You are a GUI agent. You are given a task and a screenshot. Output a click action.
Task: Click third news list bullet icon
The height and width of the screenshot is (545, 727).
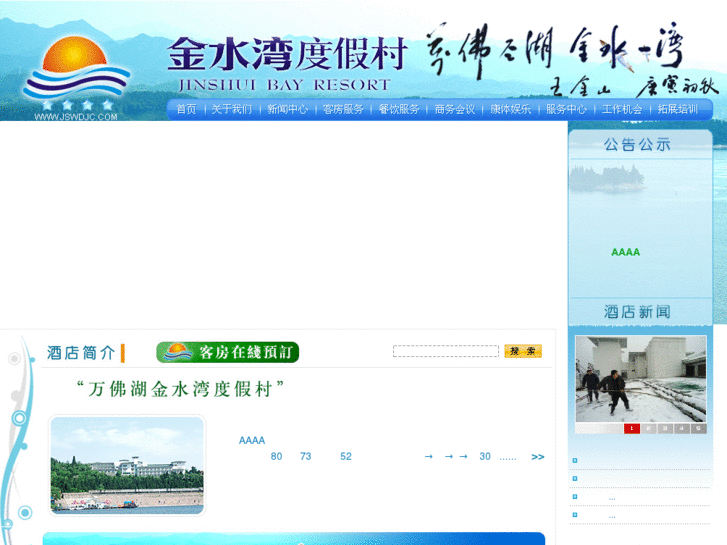coord(575,497)
